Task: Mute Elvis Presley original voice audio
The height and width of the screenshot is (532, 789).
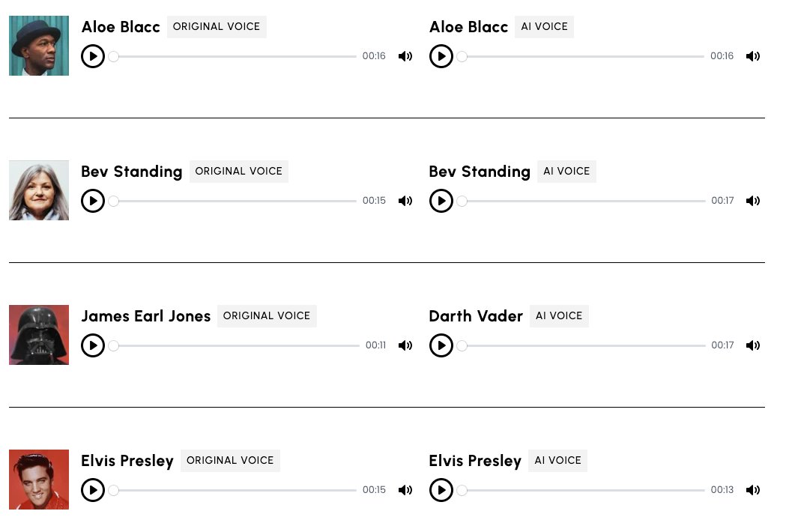Action: click(405, 490)
